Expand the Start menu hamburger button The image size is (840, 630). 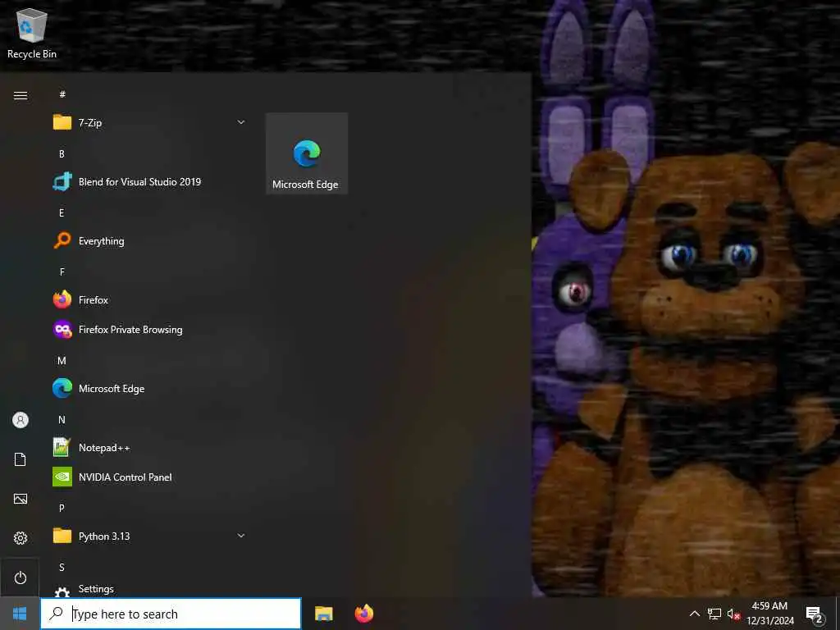pyautogui.click(x=21, y=95)
